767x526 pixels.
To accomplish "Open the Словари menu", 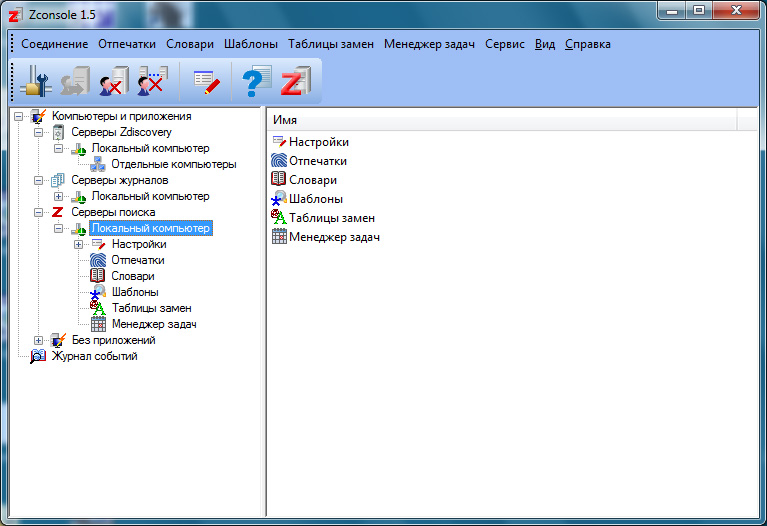I will point(190,44).
